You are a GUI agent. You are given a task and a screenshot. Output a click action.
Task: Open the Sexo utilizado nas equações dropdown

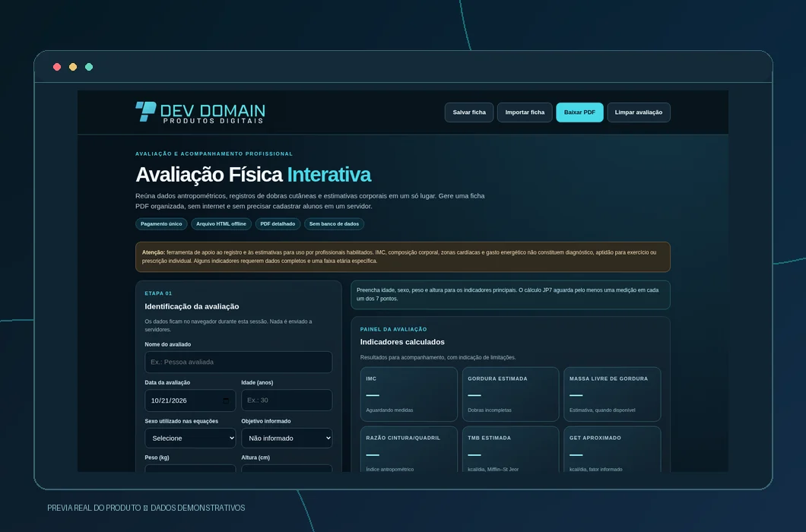[x=190, y=438]
